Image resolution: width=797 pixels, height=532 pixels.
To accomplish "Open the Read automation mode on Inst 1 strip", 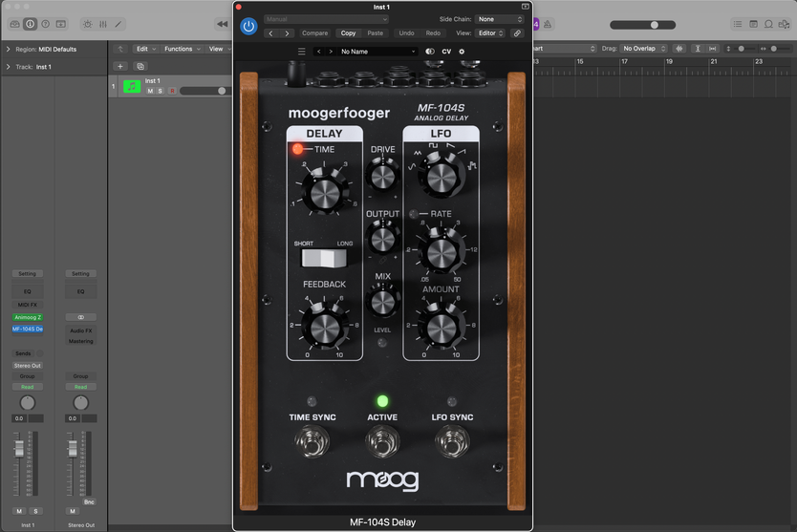I will tap(28, 387).
